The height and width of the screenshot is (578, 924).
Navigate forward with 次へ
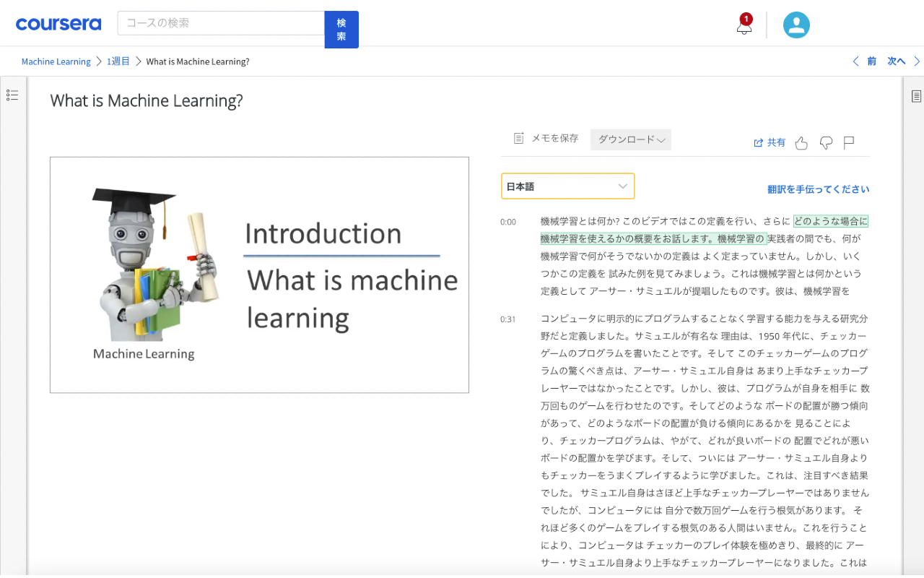(x=895, y=61)
